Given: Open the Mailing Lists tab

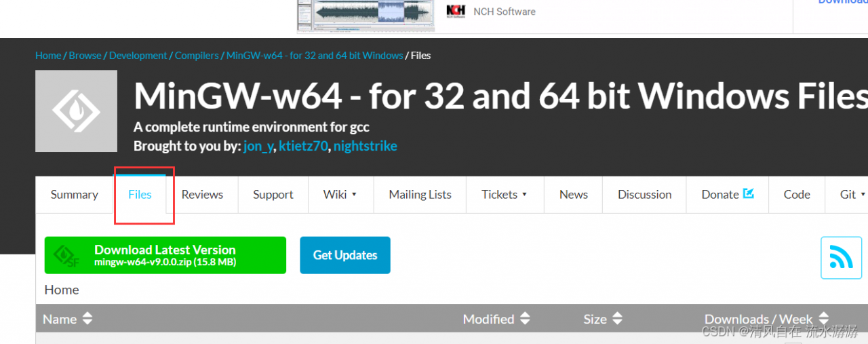Looking at the screenshot, I should coord(420,195).
